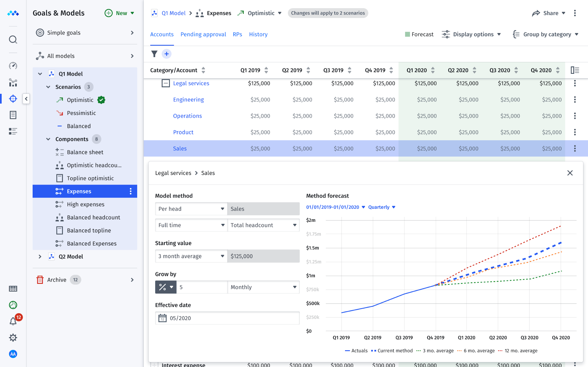Open the History tab
The width and height of the screenshot is (588, 367).
click(x=258, y=34)
